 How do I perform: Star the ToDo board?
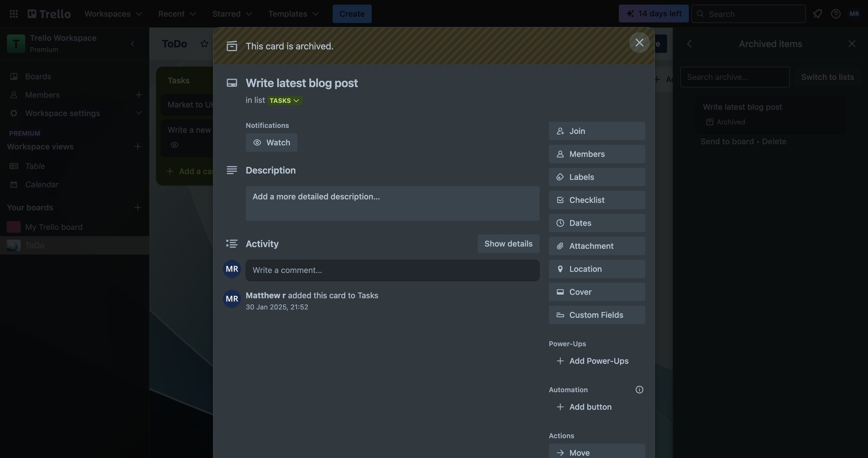point(204,43)
